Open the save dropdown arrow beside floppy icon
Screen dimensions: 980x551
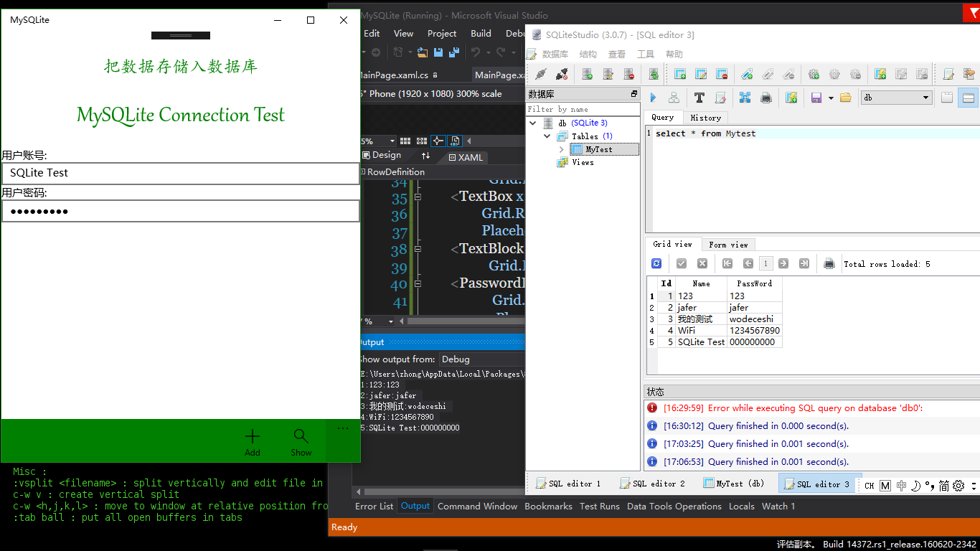831,98
